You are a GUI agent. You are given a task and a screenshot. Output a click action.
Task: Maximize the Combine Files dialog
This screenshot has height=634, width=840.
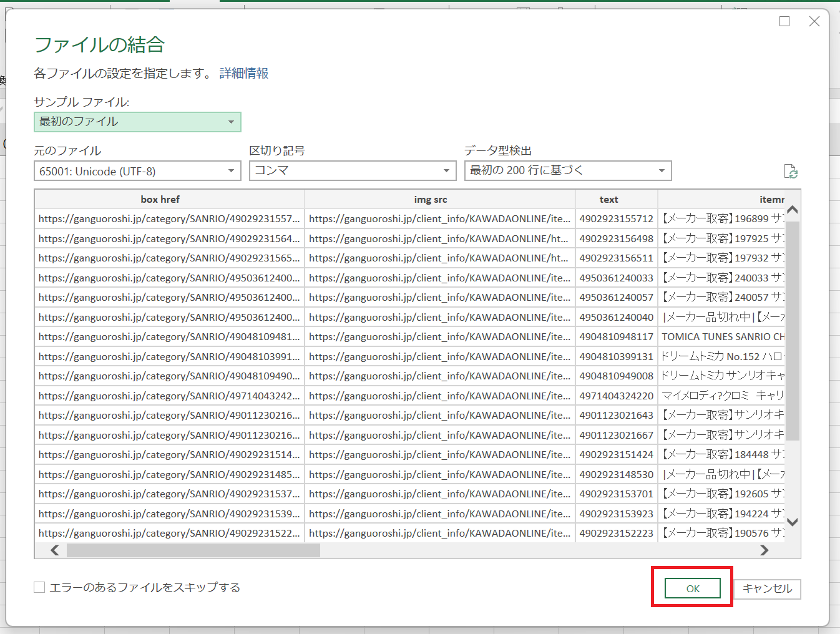coord(784,22)
